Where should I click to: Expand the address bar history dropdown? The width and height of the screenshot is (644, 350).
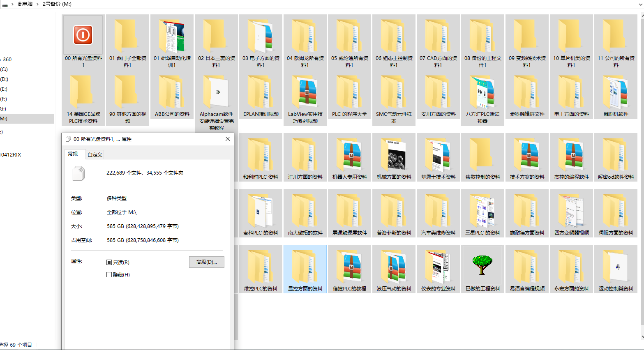point(640,4)
